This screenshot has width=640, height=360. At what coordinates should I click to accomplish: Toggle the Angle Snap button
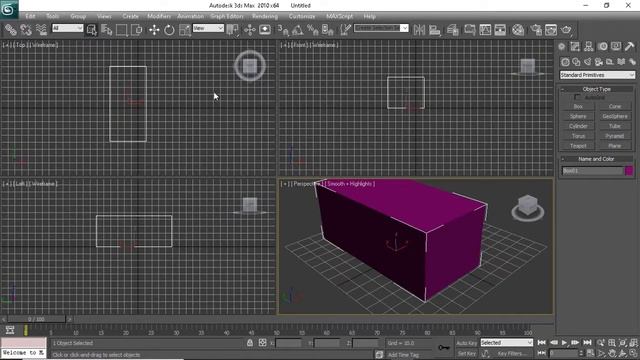pyautogui.click(x=298, y=29)
